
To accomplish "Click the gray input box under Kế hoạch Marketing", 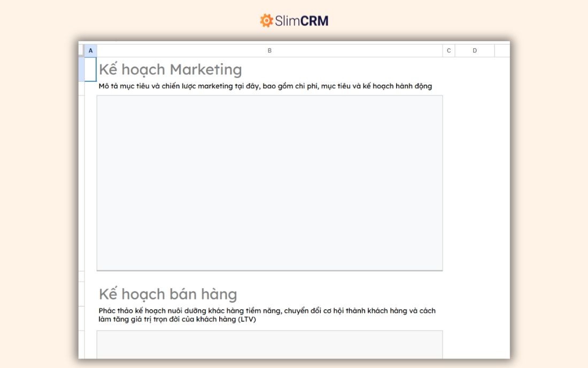I will click(x=269, y=183).
